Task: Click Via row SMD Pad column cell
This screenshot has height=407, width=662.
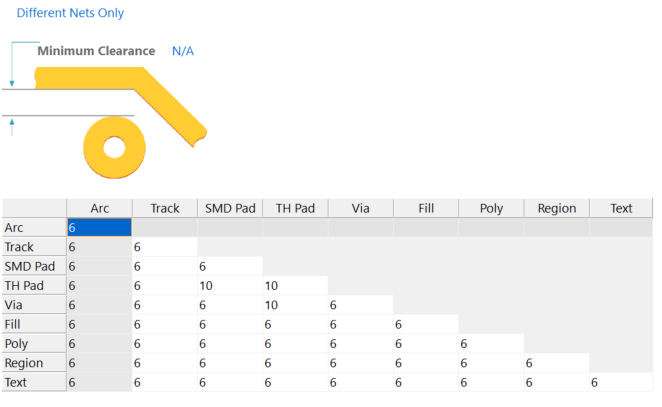Action: coord(230,305)
